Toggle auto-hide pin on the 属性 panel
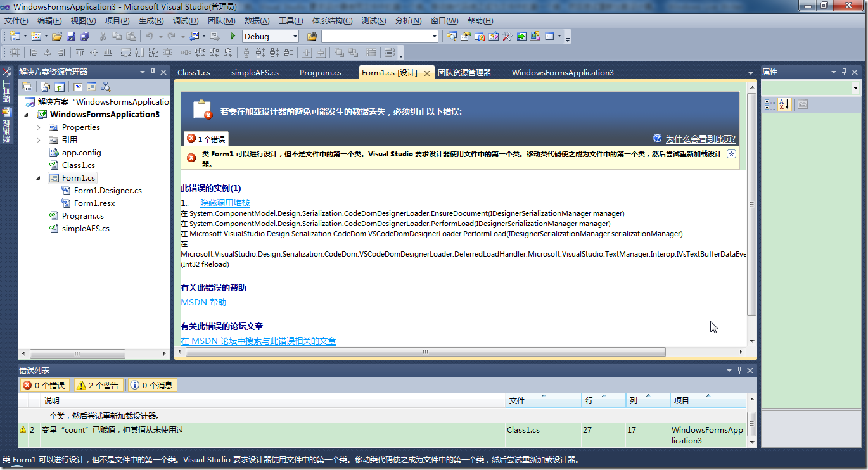The image size is (868, 470). pyautogui.click(x=843, y=72)
